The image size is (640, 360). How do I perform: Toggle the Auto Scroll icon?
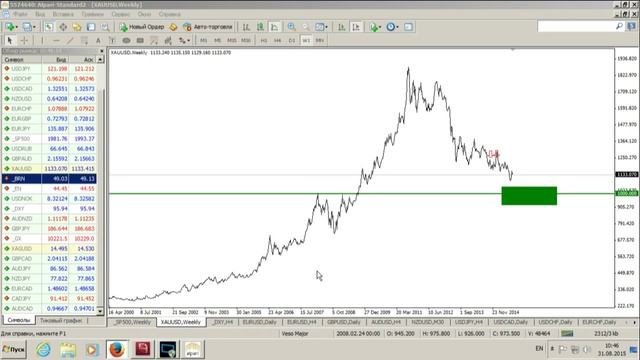pyautogui.click(x=342, y=27)
